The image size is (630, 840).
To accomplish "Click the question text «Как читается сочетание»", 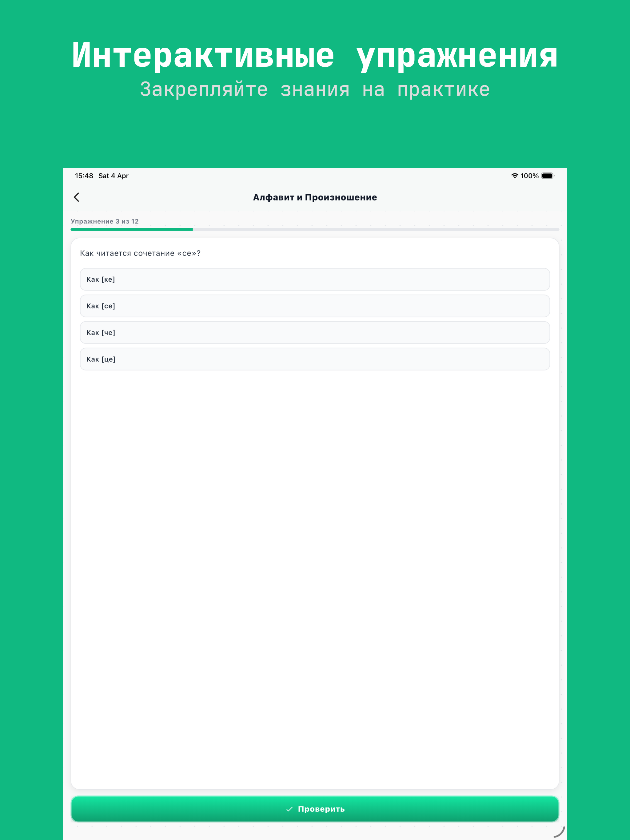I will click(127, 253).
